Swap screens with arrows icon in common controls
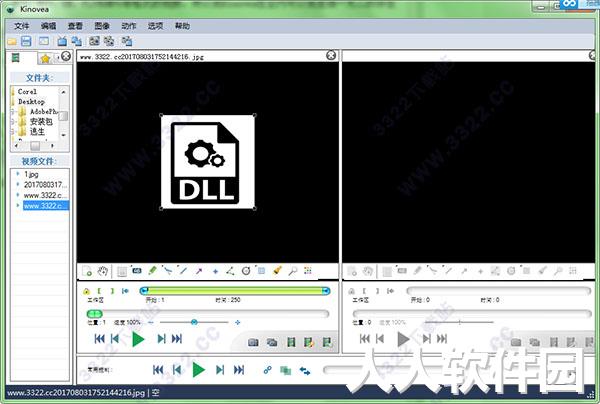 (305, 370)
